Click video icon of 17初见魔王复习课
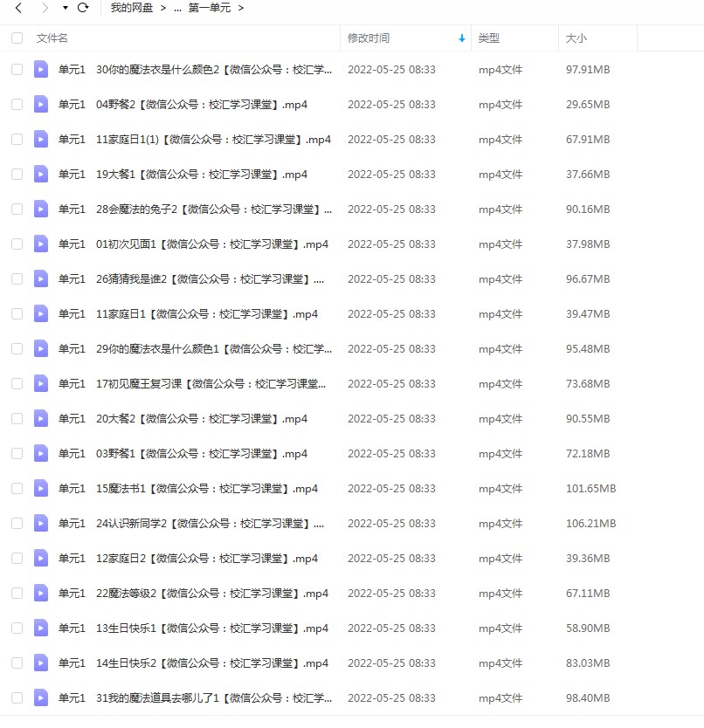The image size is (704, 728). 41,383
